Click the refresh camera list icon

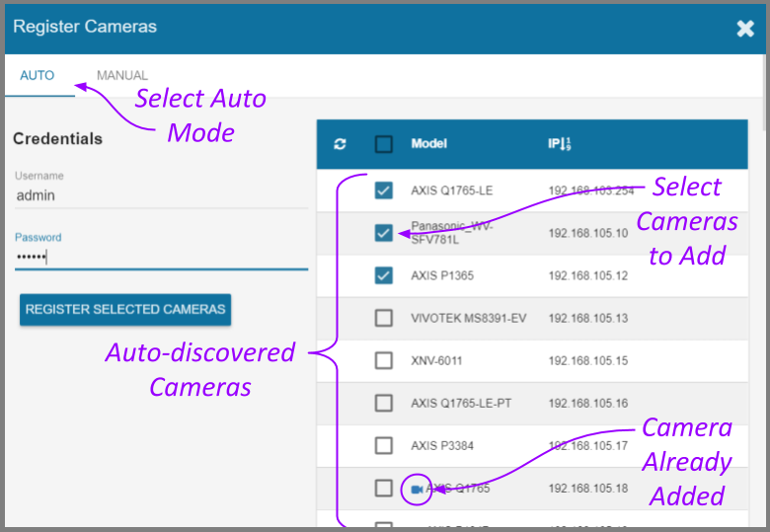341,144
